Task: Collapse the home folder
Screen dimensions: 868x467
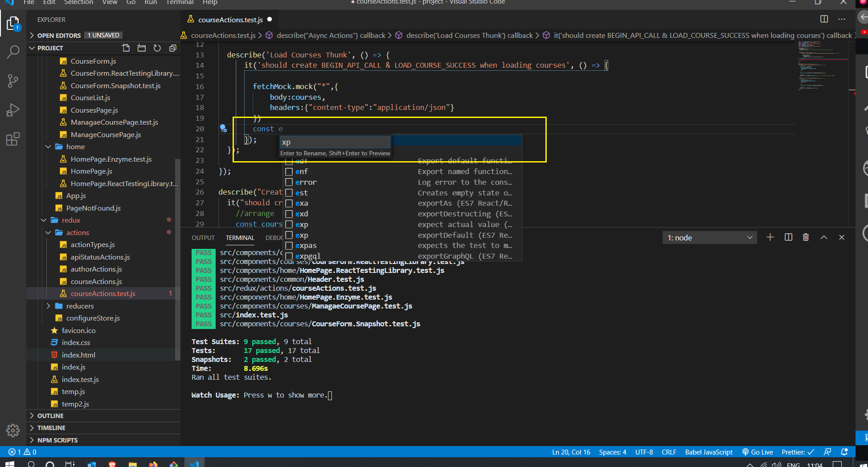Action: 48,146
